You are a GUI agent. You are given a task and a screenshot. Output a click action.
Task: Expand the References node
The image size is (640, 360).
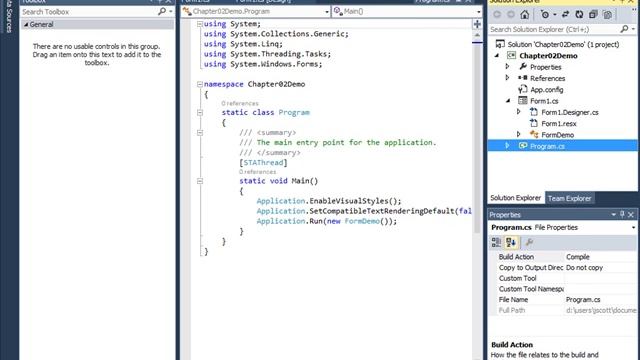click(507, 78)
